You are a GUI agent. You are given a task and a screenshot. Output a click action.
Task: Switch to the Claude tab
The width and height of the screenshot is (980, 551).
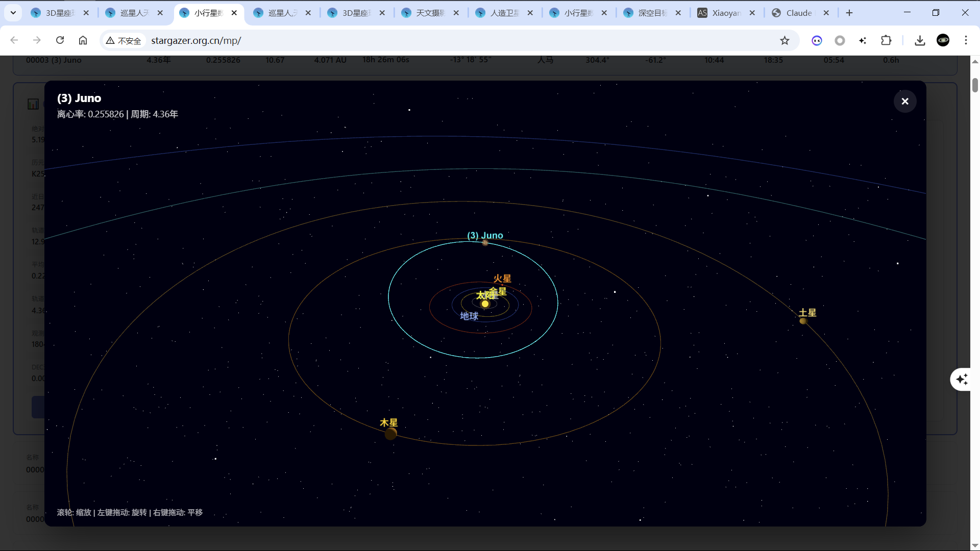(798, 13)
